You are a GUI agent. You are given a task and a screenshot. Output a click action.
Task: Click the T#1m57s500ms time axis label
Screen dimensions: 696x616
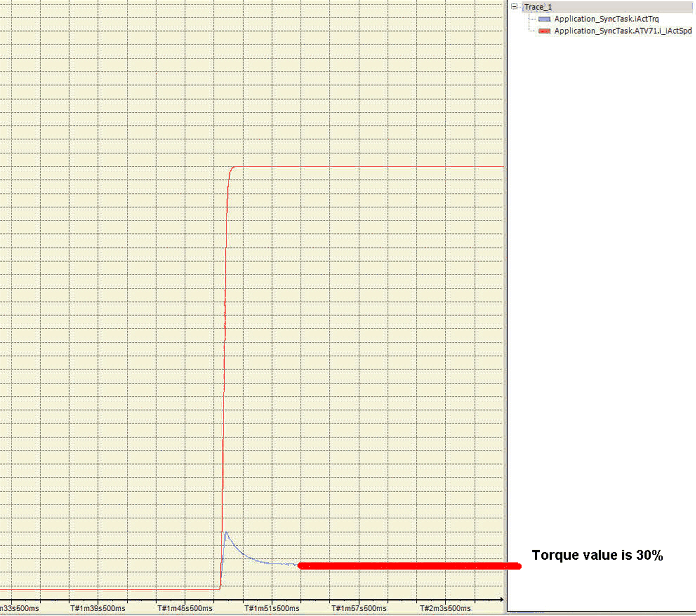pos(359,609)
